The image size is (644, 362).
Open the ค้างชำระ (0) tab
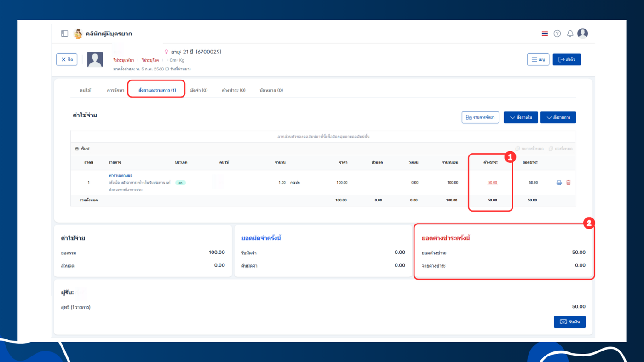[234, 90]
